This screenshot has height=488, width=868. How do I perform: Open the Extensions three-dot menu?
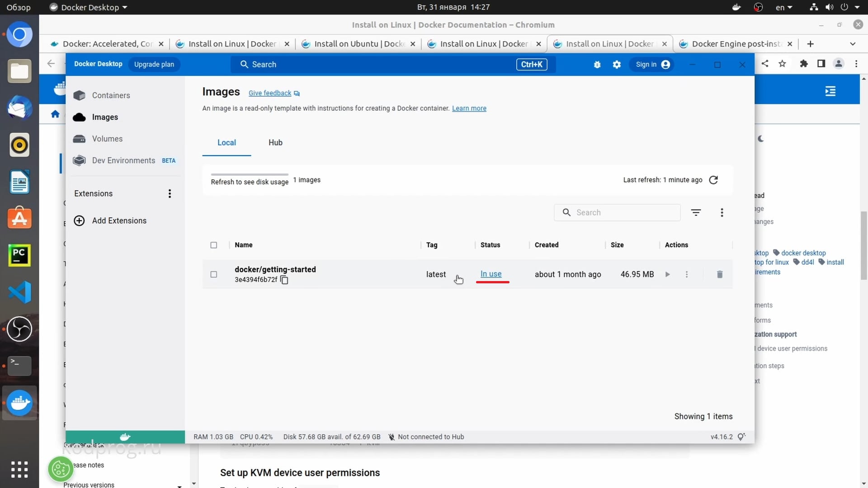coord(170,194)
